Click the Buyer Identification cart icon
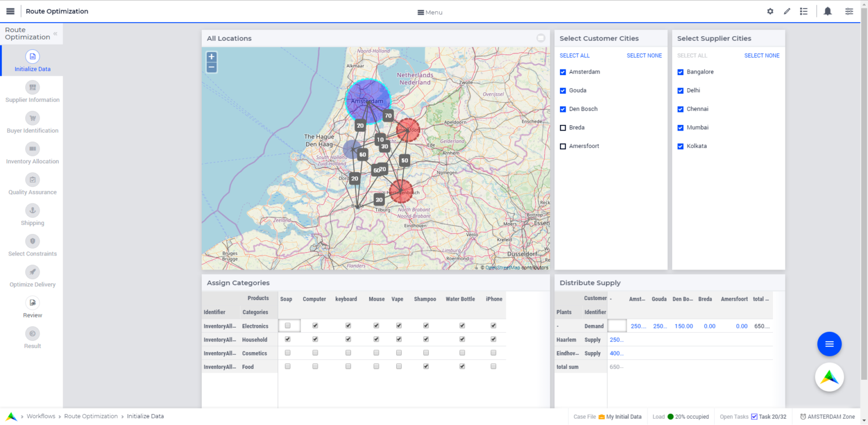 coord(32,118)
